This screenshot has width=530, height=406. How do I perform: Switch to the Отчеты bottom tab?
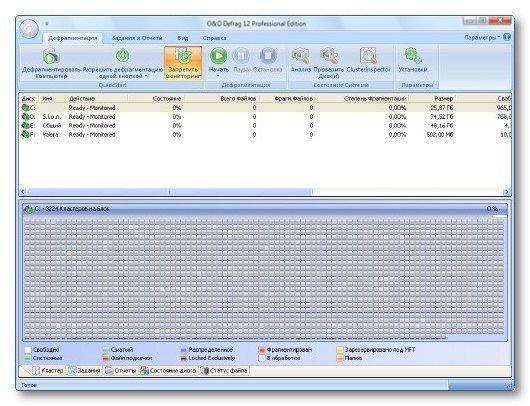pos(120,371)
